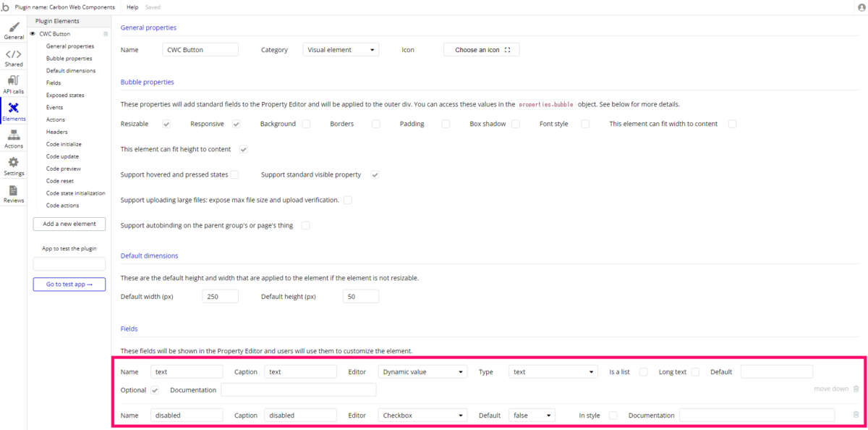Image resolution: width=868 pixels, height=430 pixels.
Task: Enable uploading large files checkbox
Action: [348, 200]
